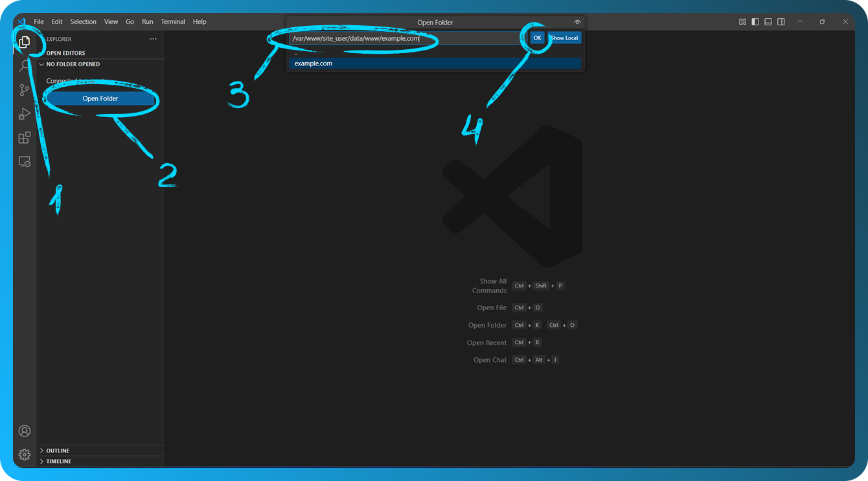Viewport: 868px width, 481px height.
Task: Click the Customize Layout icon in the title bar
Action: 742,21
